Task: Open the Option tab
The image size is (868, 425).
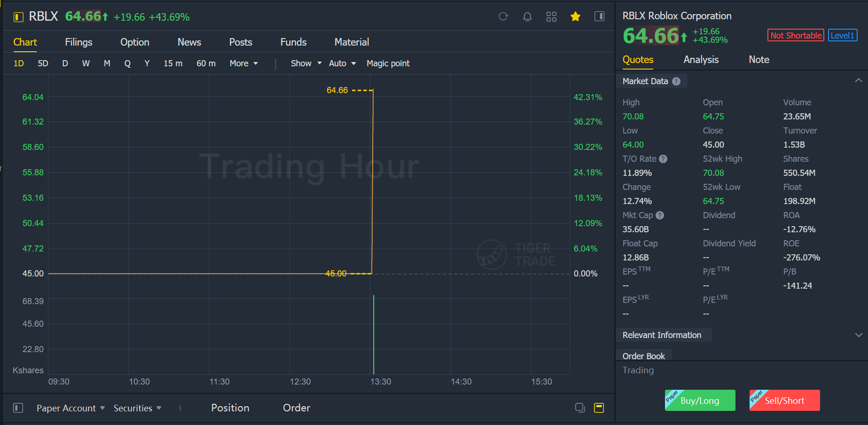Action: tap(135, 42)
